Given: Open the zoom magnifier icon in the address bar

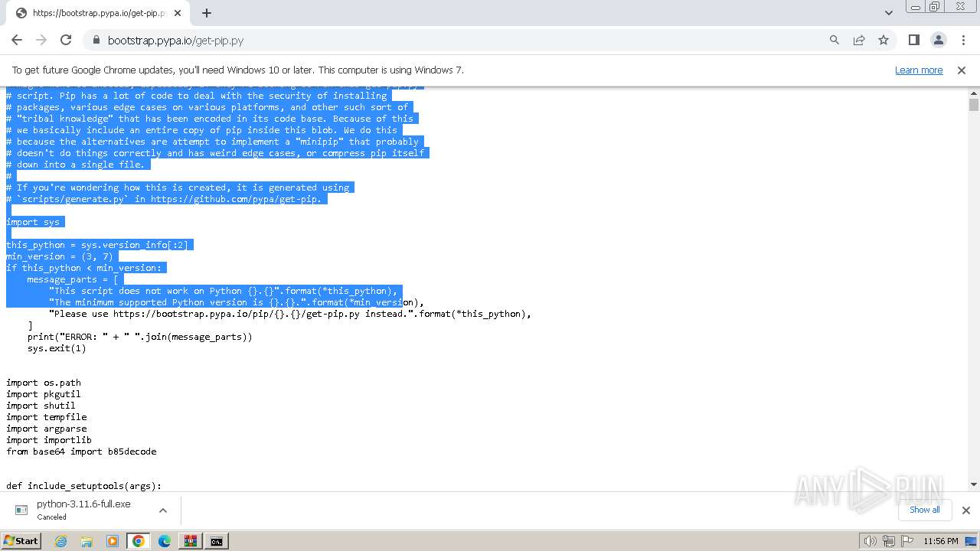Looking at the screenshot, I should pyautogui.click(x=835, y=40).
